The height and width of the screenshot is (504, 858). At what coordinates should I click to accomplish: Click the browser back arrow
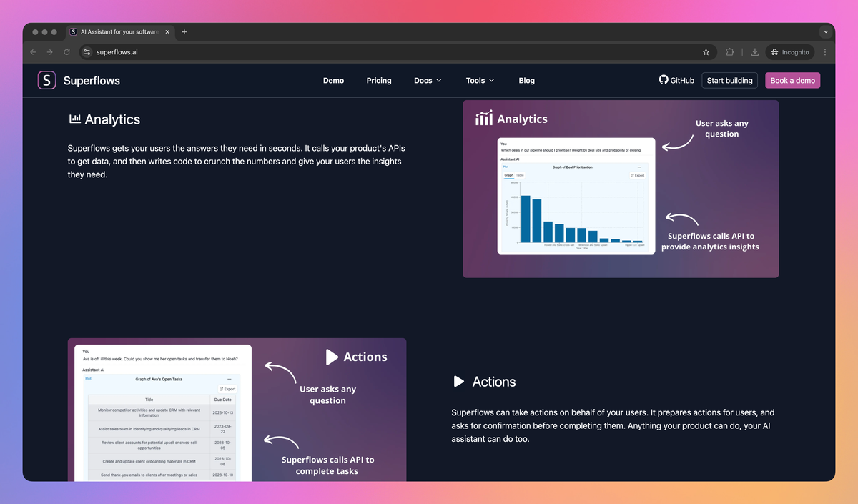33,52
